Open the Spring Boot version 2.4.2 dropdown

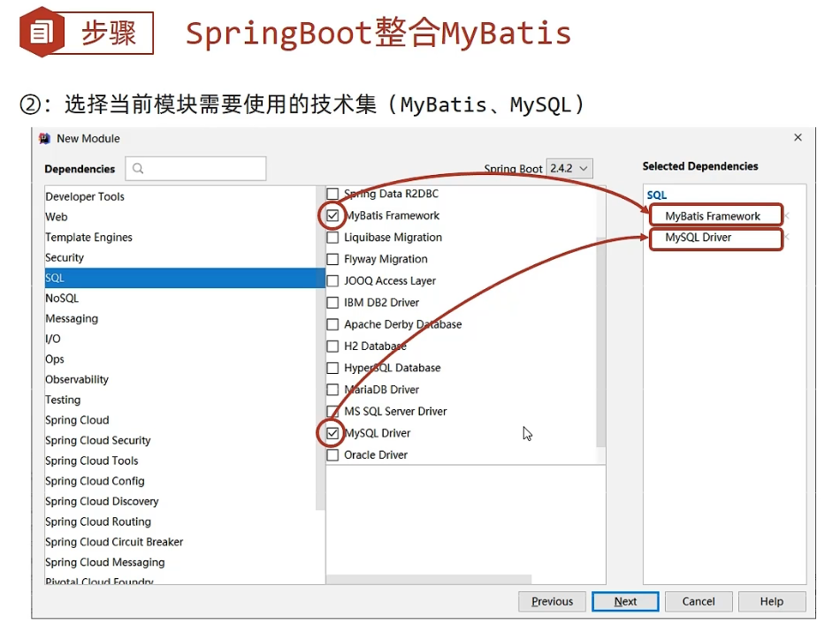pyautogui.click(x=569, y=168)
